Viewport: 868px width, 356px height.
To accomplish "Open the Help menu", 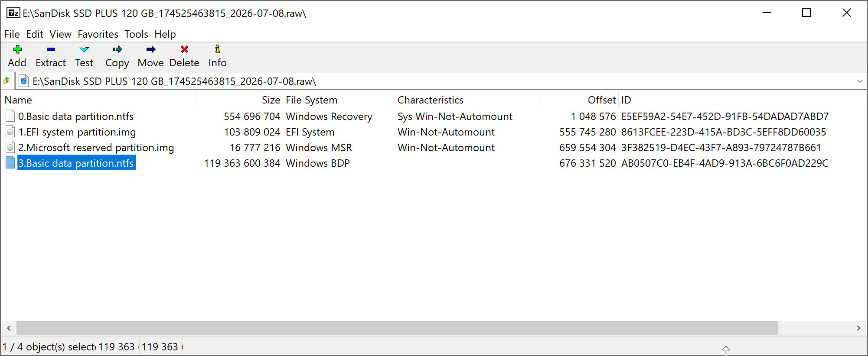I will [x=165, y=34].
